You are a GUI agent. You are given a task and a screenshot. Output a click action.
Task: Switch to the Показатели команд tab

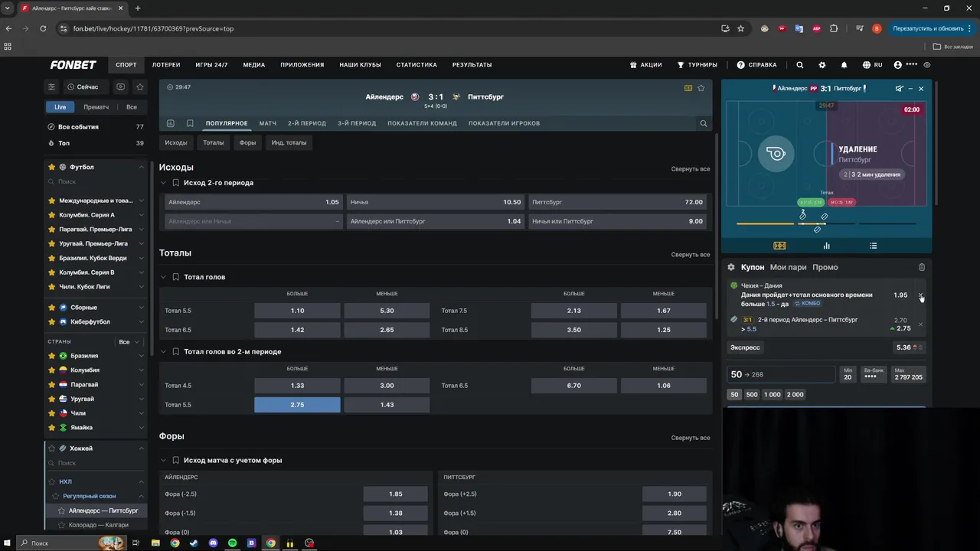pyautogui.click(x=422, y=123)
